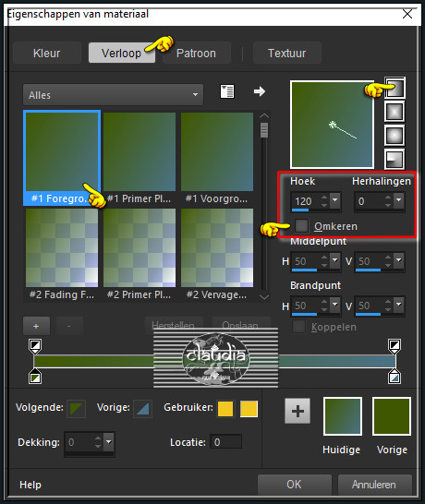
Task: Confirm with the OK button
Action: click(295, 484)
